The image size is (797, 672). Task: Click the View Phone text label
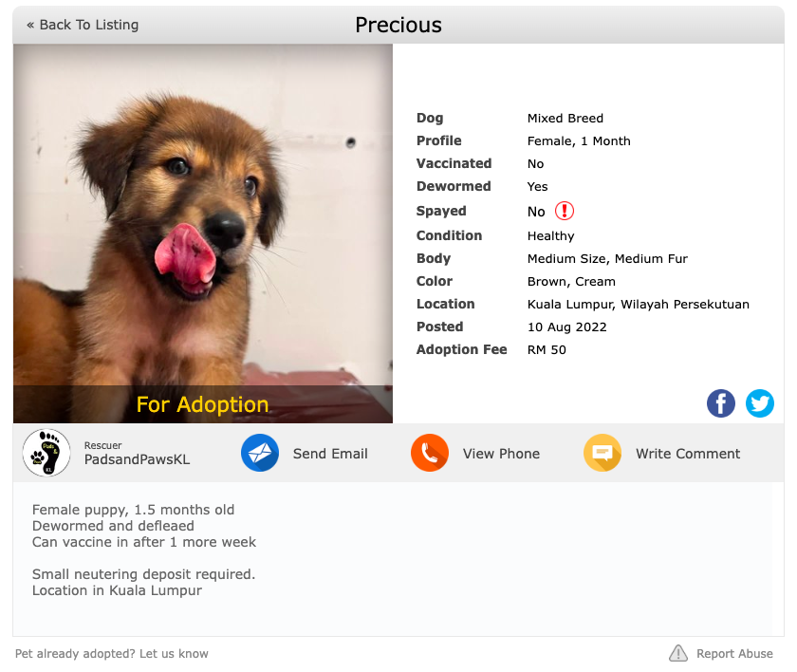click(501, 454)
